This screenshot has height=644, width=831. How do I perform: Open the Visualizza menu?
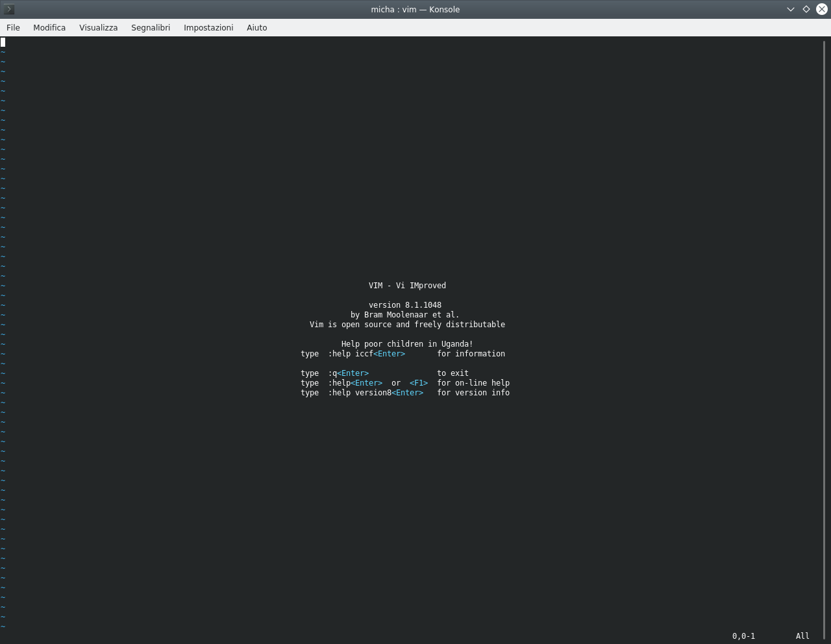tap(99, 27)
